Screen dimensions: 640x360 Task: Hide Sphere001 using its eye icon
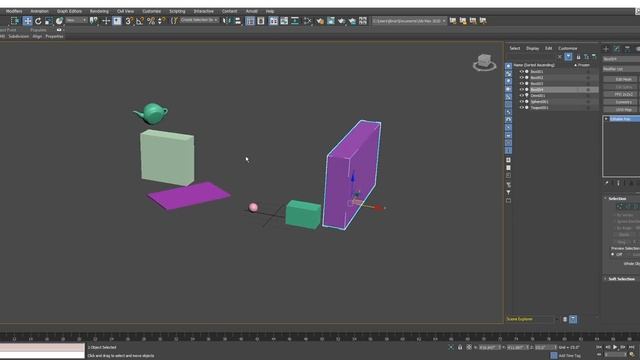point(521,102)
